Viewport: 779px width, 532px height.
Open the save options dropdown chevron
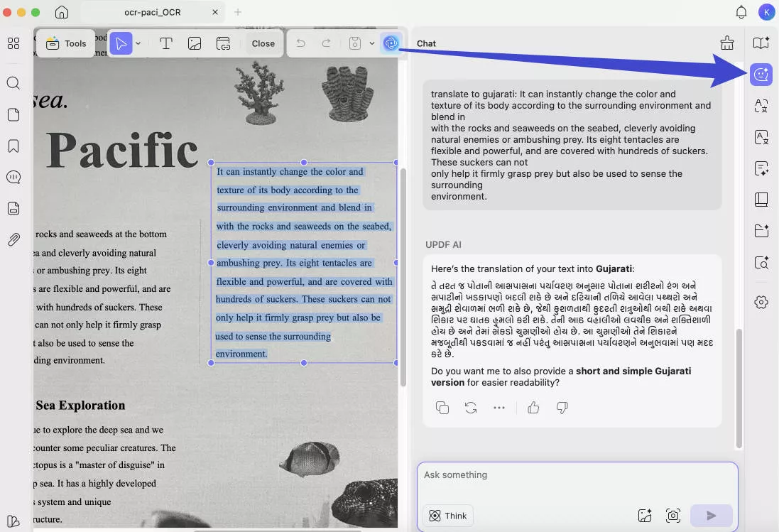click(371, 43)
